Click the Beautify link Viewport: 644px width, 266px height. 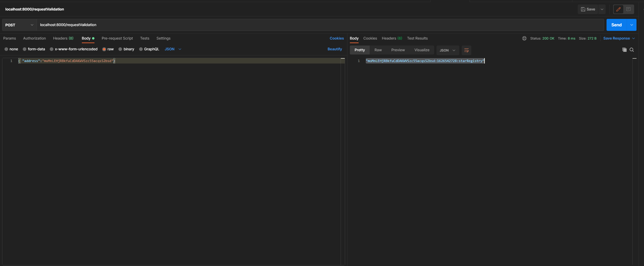pyautogui.click(x=335, y=49)
